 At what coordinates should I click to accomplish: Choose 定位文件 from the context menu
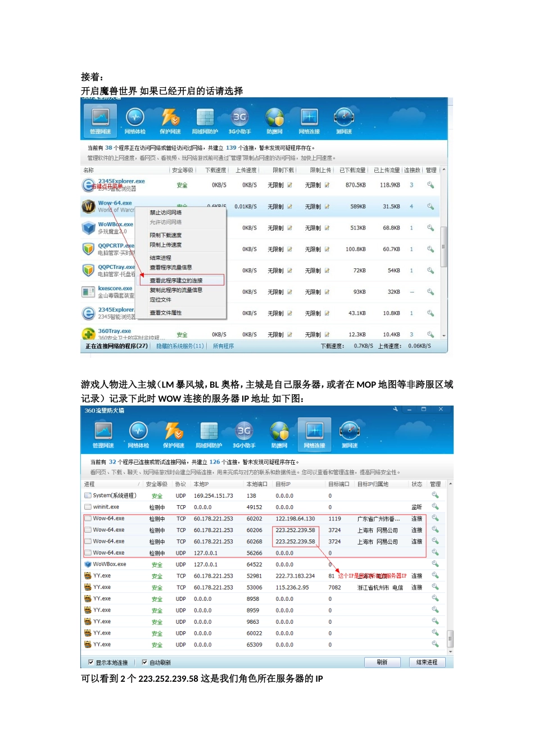point(161,300)
